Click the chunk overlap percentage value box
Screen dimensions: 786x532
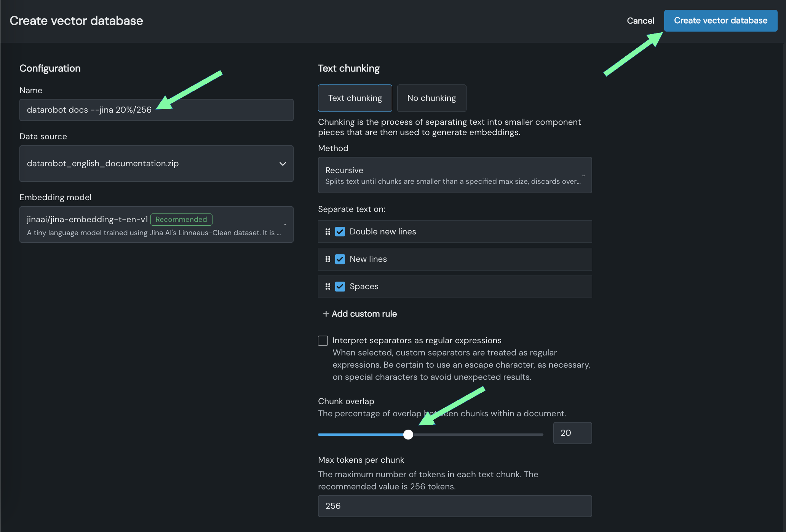572,433
